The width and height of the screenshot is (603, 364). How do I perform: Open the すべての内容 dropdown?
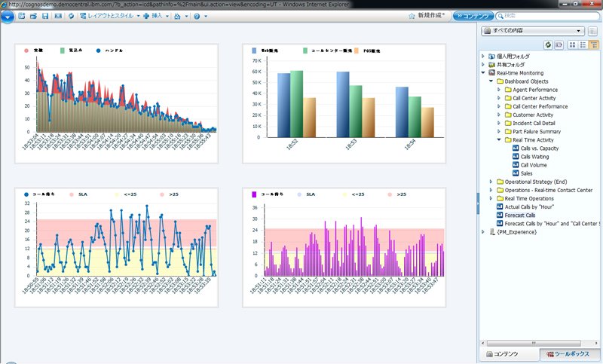tap(533, 31)
